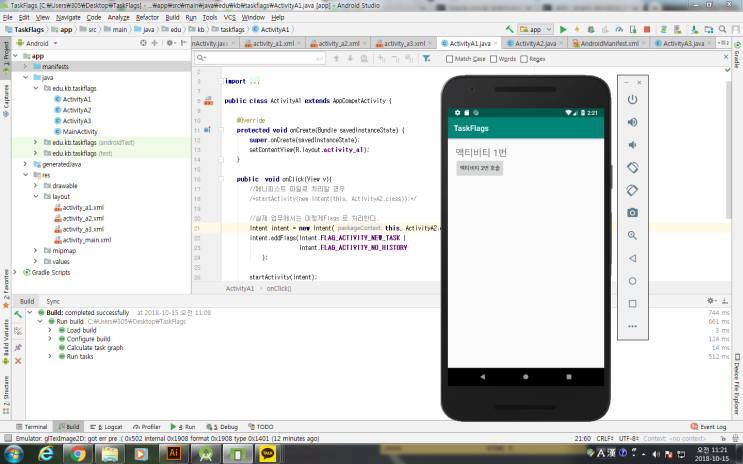Image resolution: width=743 pixels, height=464 pixels.
Task: Take emulator screenshot with camera icon
Action: coord(632,213)
